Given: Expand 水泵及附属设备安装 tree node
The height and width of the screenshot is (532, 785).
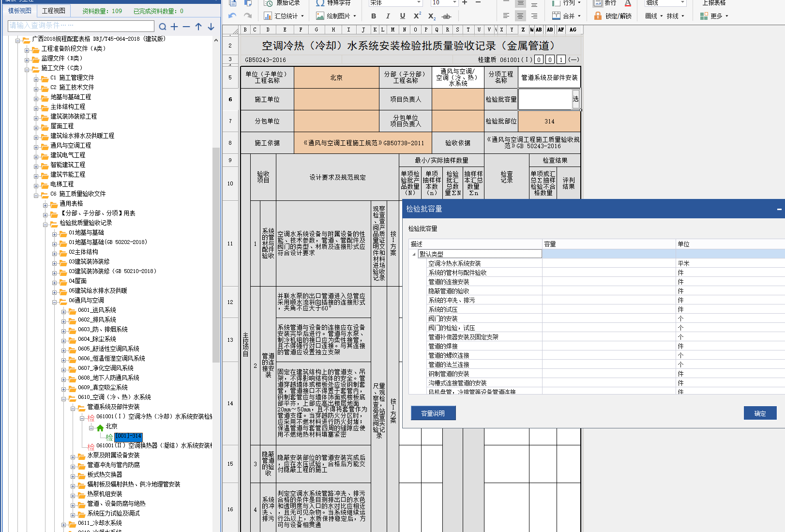Looking at the screenshot, I should point(73,457).
